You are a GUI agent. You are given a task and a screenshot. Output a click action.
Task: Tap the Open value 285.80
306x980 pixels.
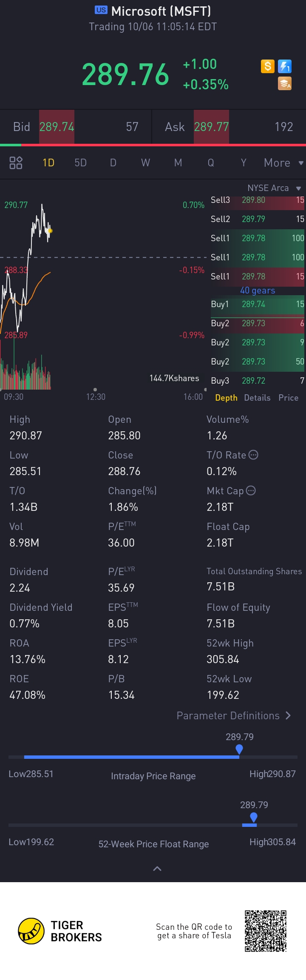[x=124, y=436]
